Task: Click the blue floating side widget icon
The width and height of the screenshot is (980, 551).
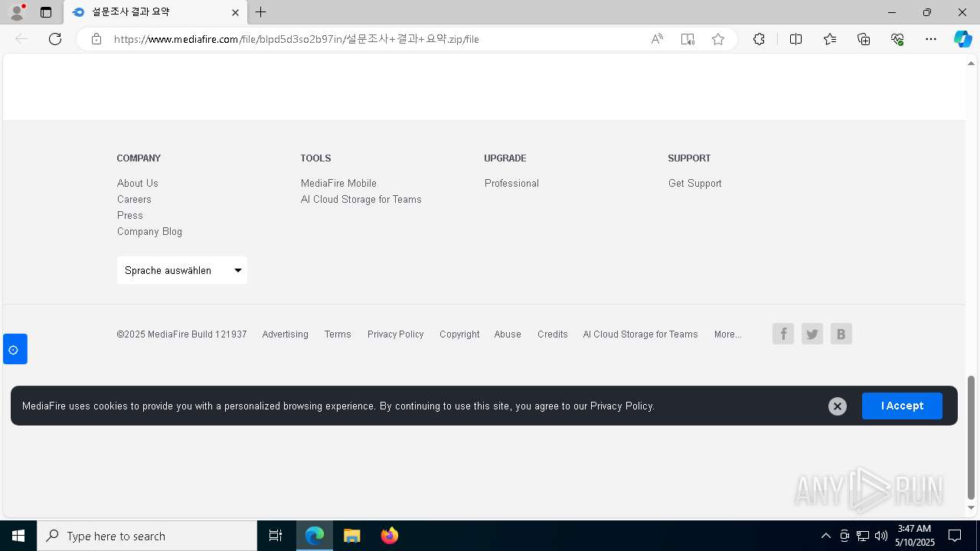Action: tap(15, 349)
